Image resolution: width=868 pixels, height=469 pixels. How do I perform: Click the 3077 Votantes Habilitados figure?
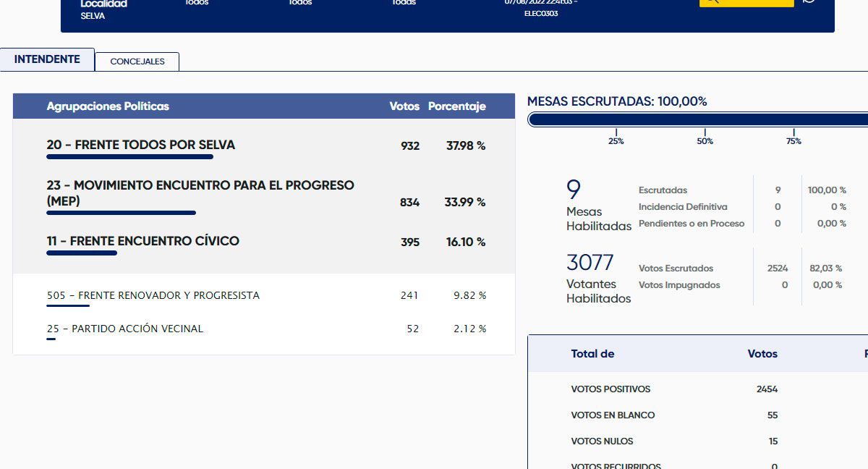pos(590,262)
